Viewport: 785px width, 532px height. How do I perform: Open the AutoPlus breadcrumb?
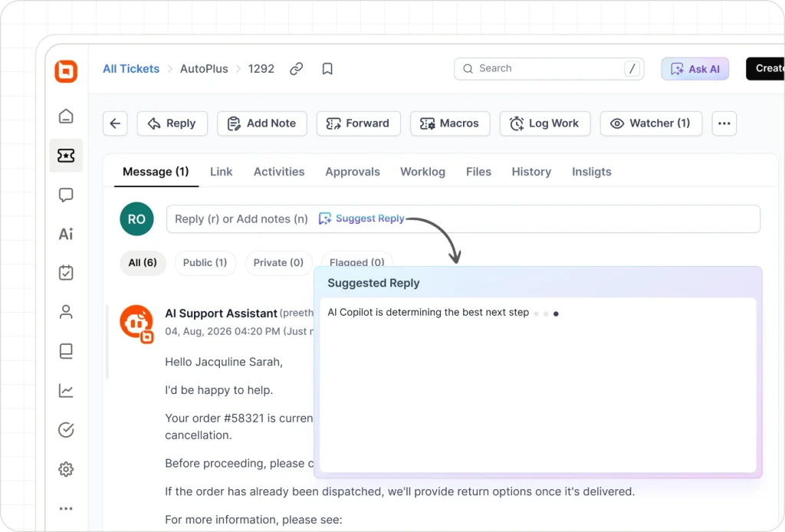pos(204,68)
